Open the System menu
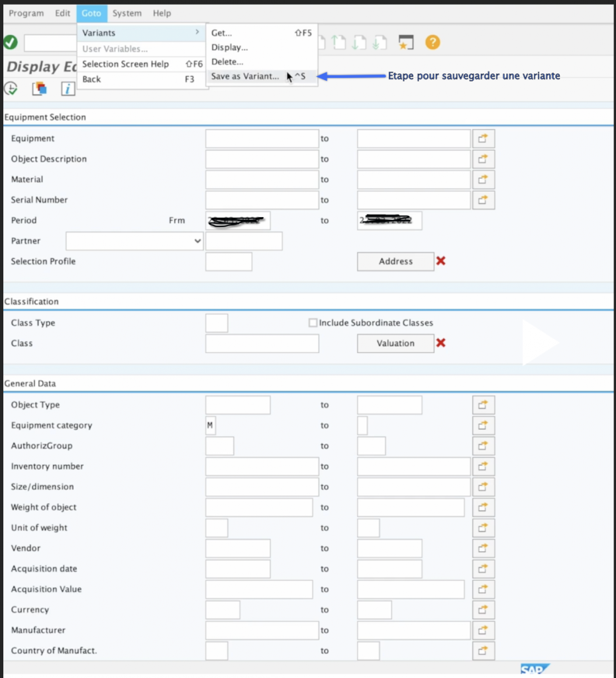Viewport: 616px width, 678px height. pos(127,13)
